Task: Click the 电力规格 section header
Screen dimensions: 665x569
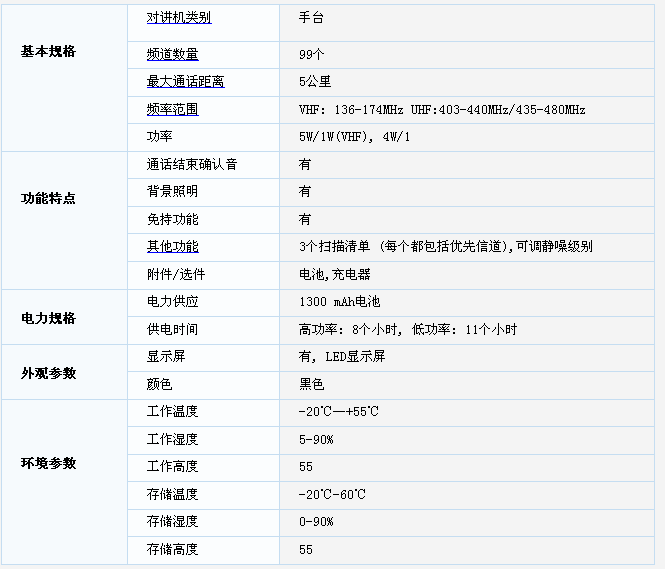Action: (x=48, y=318)
